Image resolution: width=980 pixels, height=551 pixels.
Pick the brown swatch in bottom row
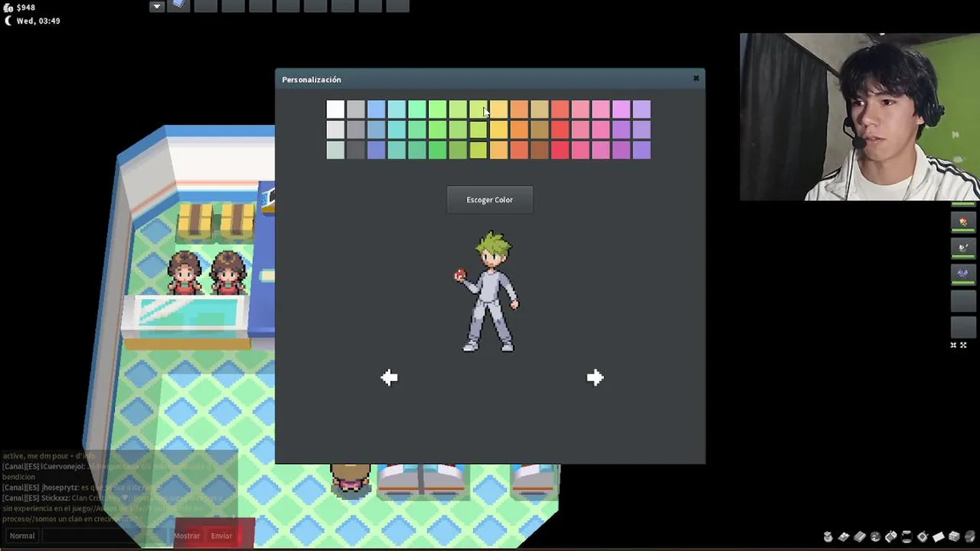coord(539,150)
